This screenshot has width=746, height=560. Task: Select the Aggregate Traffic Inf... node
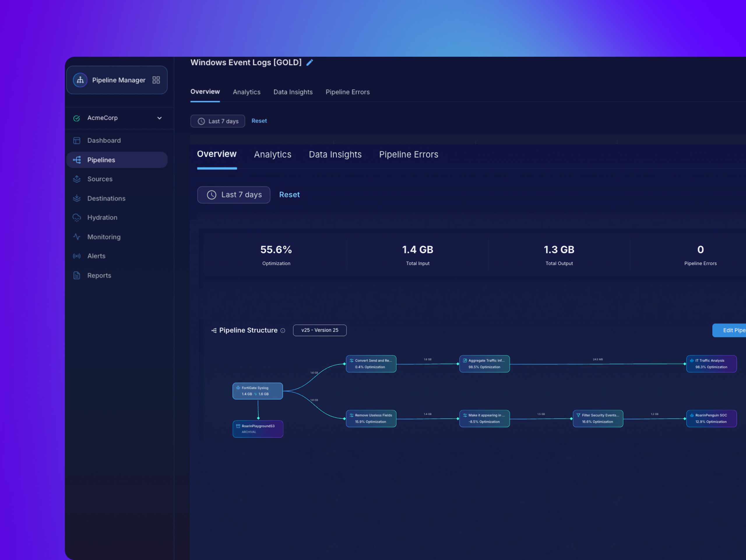coord(484,364)
